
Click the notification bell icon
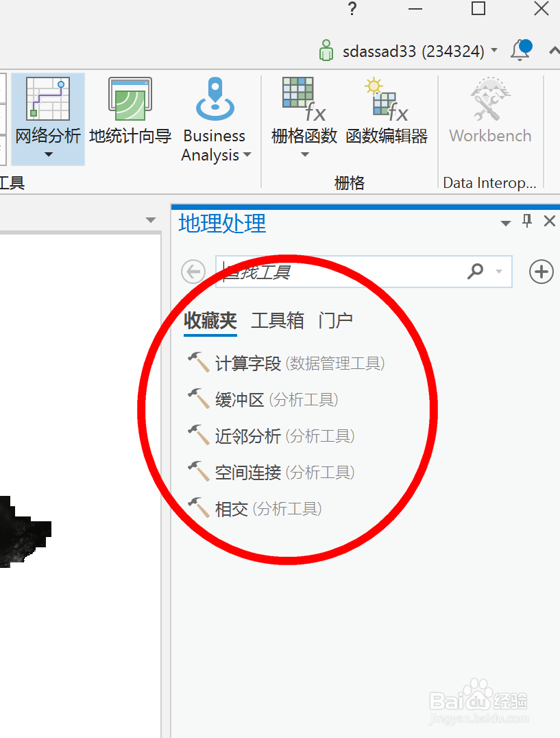point(521,50)
